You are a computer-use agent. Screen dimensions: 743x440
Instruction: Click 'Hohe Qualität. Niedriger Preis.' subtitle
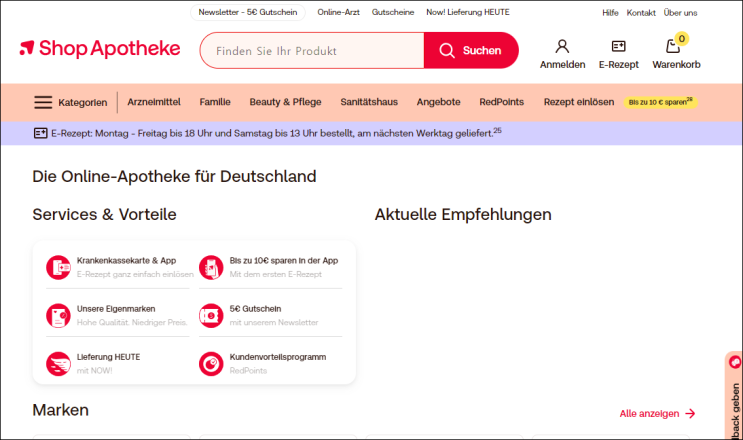pos(132,323)
